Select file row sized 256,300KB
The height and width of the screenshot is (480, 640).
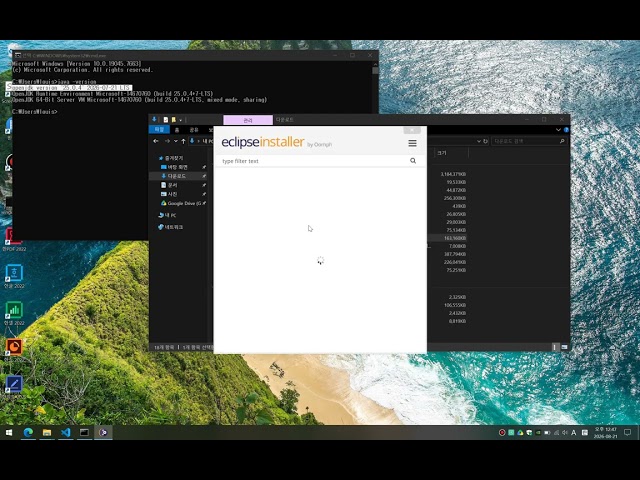455,198
